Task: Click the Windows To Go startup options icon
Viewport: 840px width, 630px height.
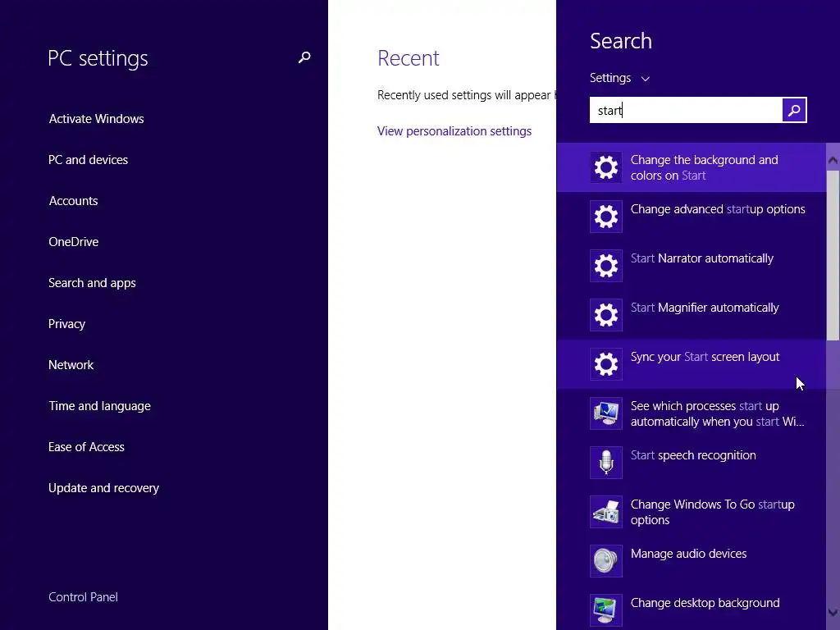Action: (x=606, y=512)
